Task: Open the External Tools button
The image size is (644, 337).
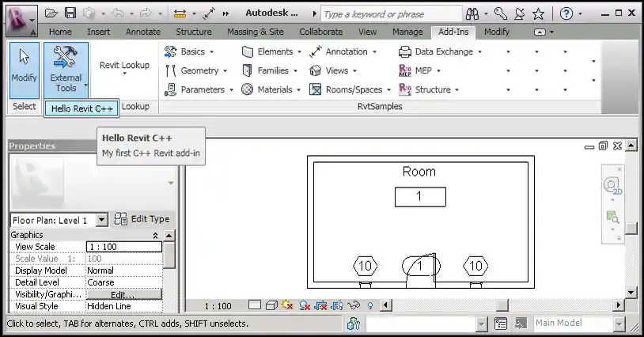Action: point(66,68)
